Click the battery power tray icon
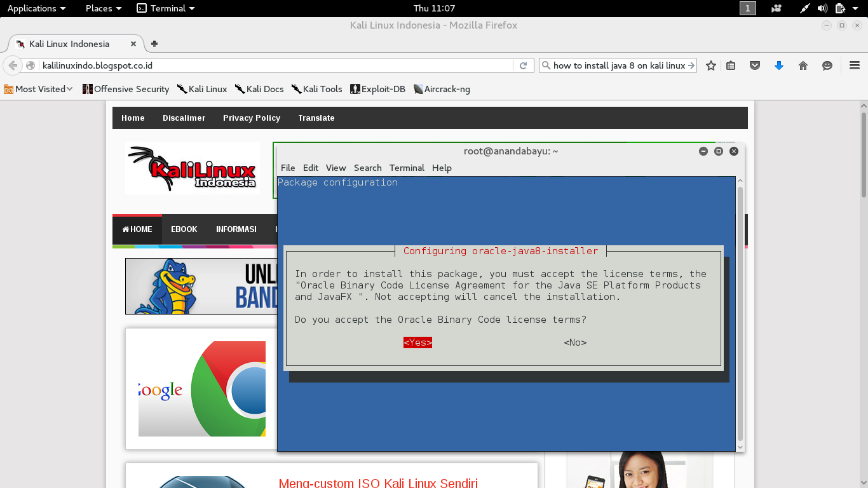This screenshot has height=488, width=868. tap(839, 8)
